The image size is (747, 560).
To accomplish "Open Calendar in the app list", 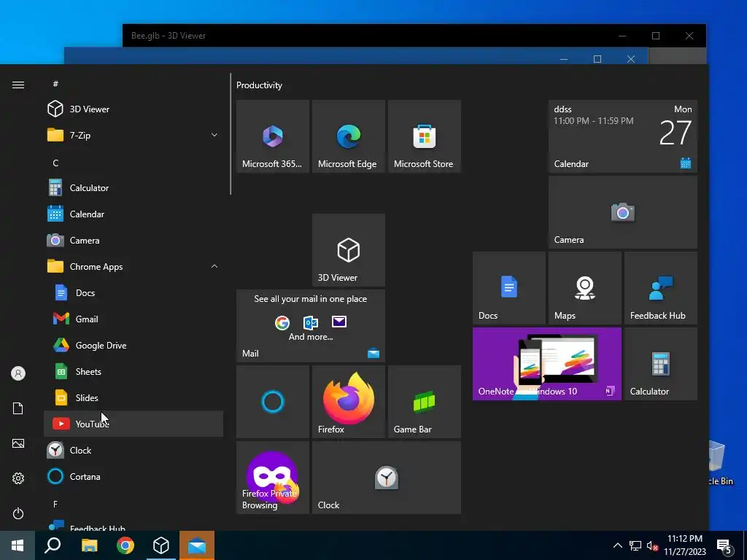I will coord(133,214).
